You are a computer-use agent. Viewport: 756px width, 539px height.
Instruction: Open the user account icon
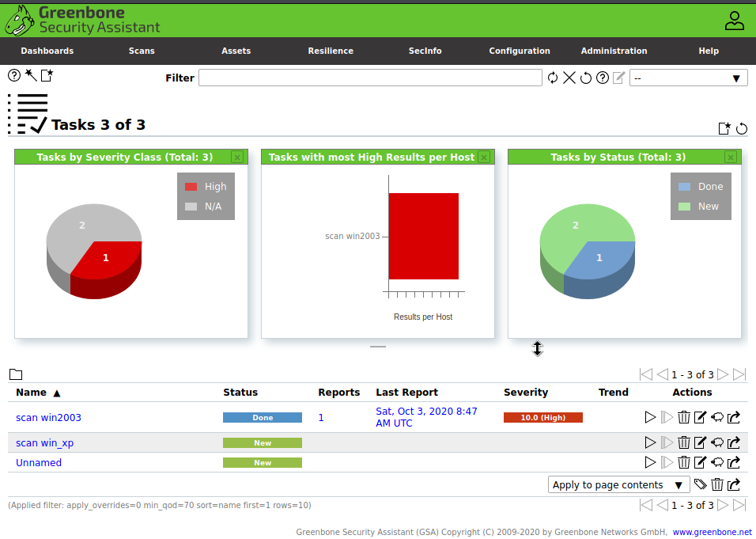click(735, 21)
